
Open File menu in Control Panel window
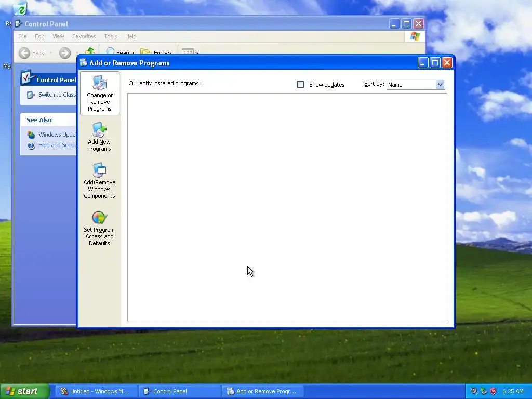click(x=22, y=36)
